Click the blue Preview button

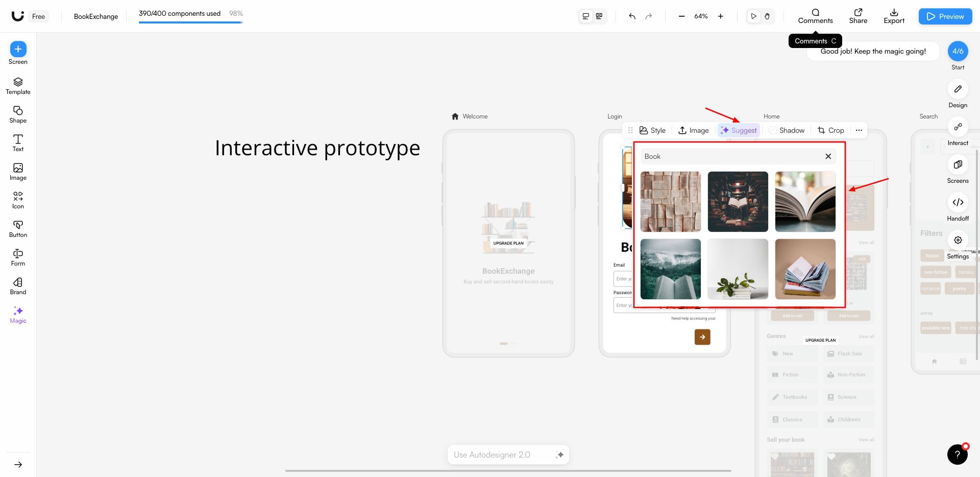(945, 16)
